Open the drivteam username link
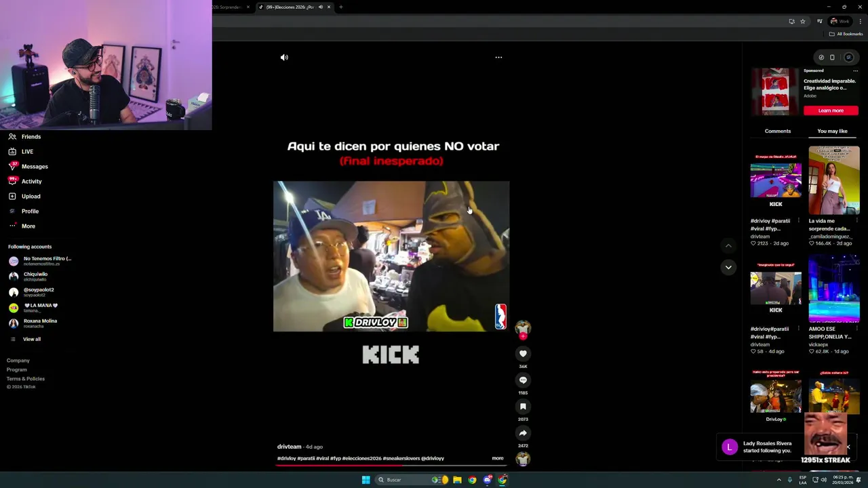Screen dimensions: 868x488 pyautogui.click(x=289, y=447)
